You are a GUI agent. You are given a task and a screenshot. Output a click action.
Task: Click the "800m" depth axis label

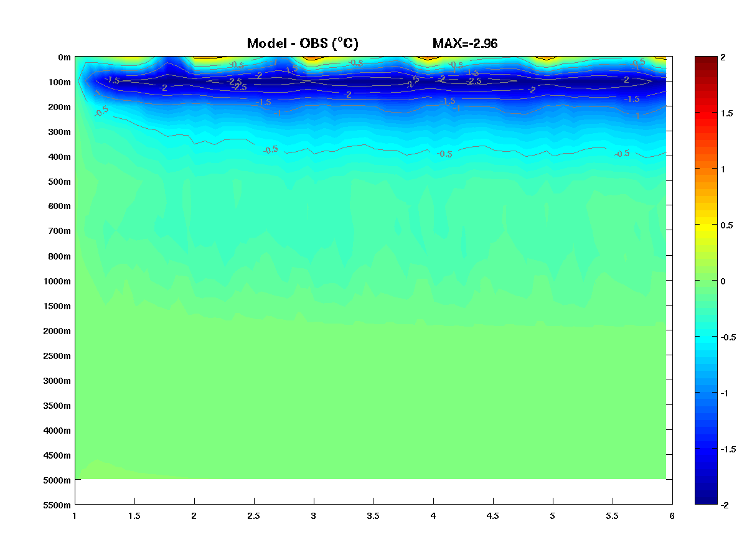(59, 256)
